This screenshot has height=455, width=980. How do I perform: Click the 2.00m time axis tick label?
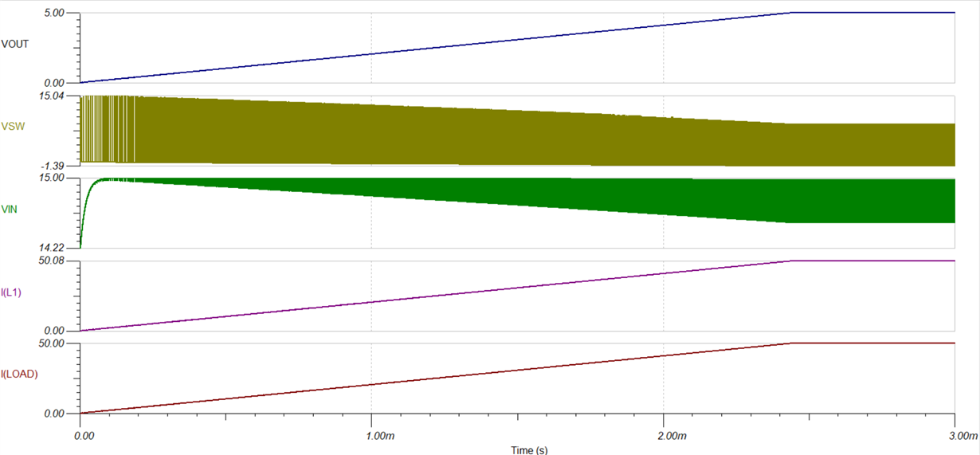pos(672,436)
